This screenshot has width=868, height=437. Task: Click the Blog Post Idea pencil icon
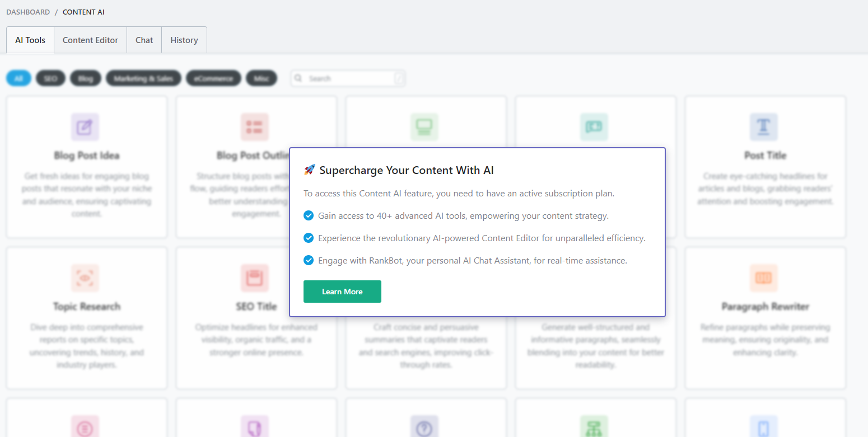(85, 127)
